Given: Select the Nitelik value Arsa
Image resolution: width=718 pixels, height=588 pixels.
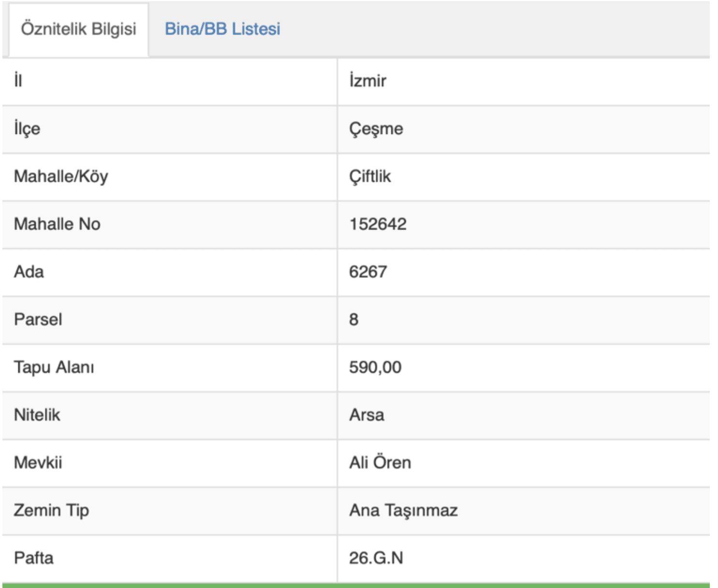Looking at the screenshot, I should tap(367, 415).
